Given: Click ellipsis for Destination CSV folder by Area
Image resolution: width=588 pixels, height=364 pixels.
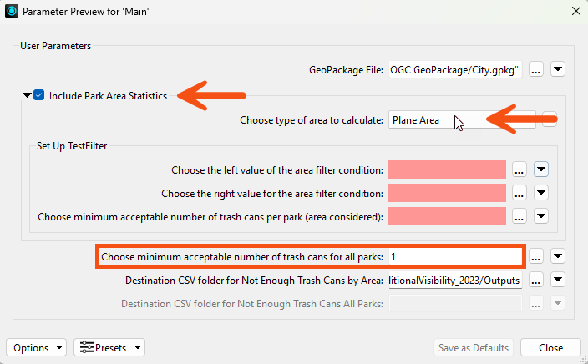Looking at the screenshot, I should point(536,280).
